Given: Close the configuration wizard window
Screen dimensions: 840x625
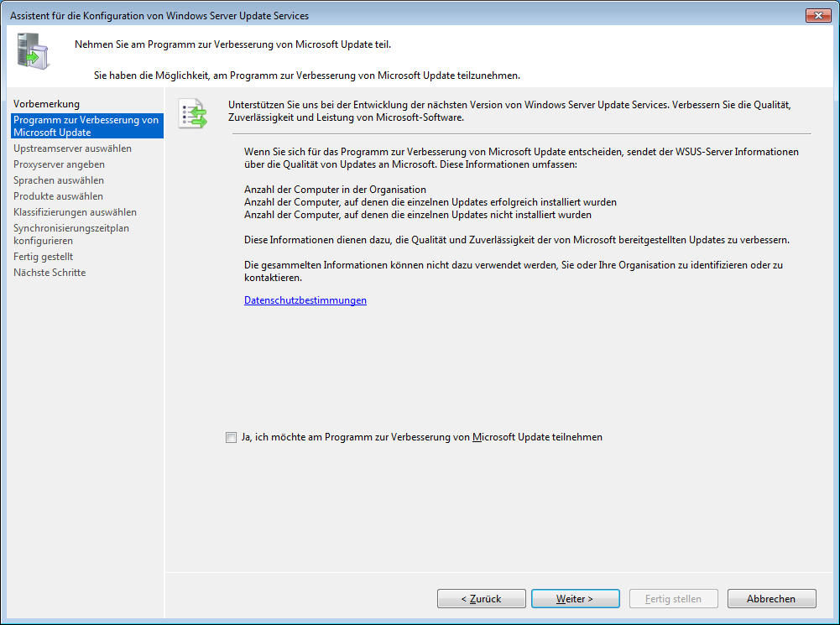Looking at the screenshot, I should point(818,16).
